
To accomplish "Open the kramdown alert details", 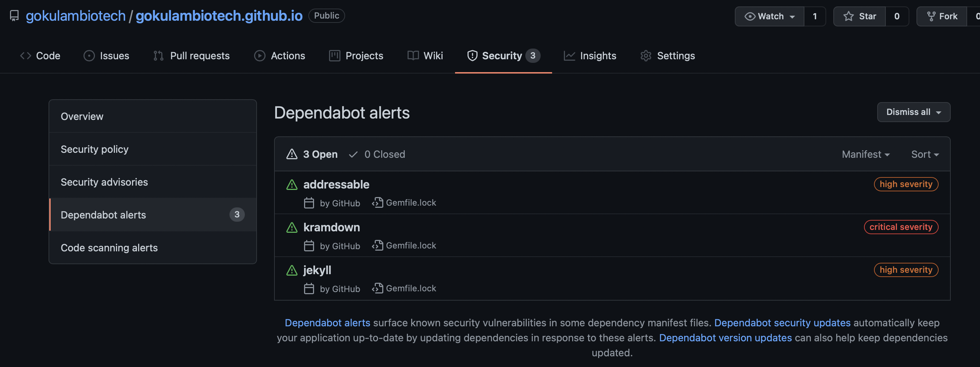I will [x=331, y=227].
